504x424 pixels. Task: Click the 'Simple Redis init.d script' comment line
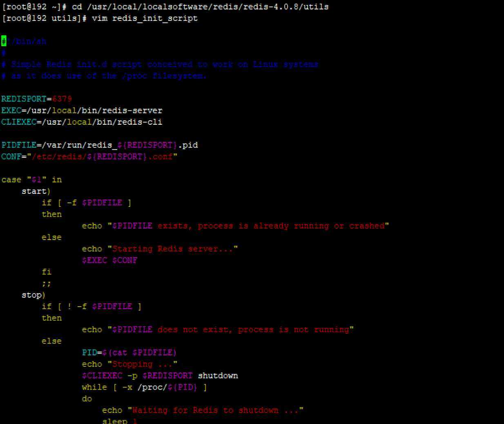160,65
